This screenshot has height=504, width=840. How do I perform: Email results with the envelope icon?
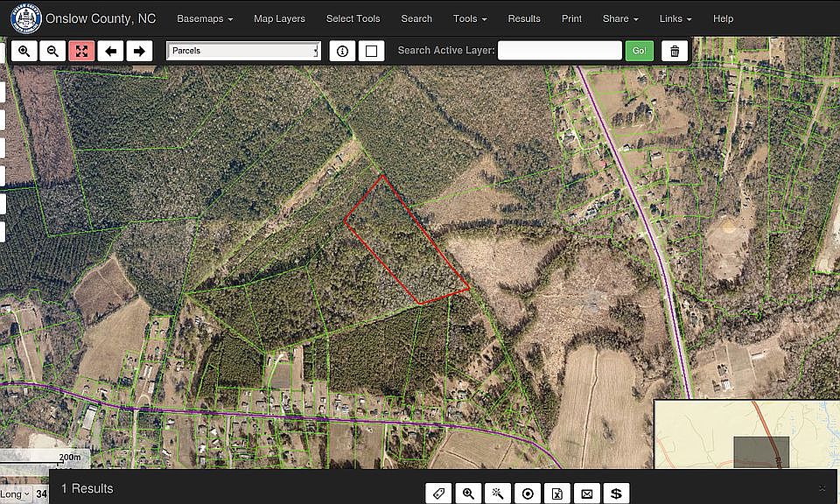[586, 493]
